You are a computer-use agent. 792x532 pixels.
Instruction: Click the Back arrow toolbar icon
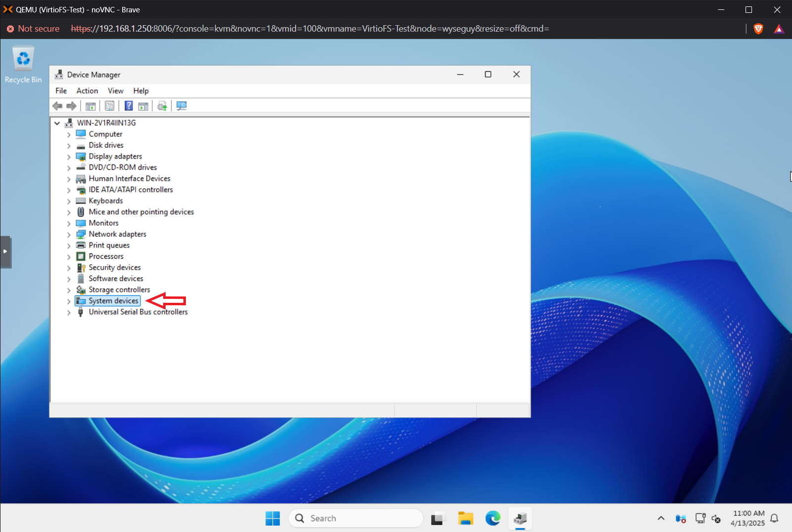coord(57,106)
